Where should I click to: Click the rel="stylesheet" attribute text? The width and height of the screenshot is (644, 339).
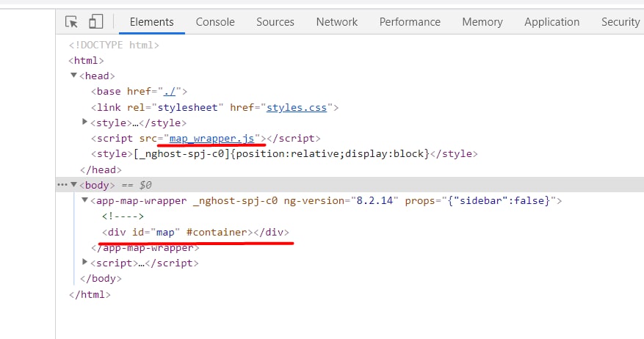(x=176, y=108)
